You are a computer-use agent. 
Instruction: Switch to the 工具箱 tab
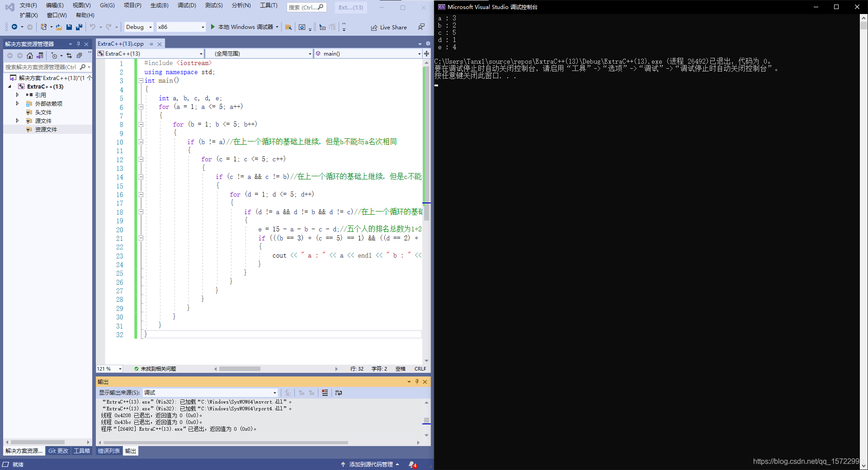point(82,451)
